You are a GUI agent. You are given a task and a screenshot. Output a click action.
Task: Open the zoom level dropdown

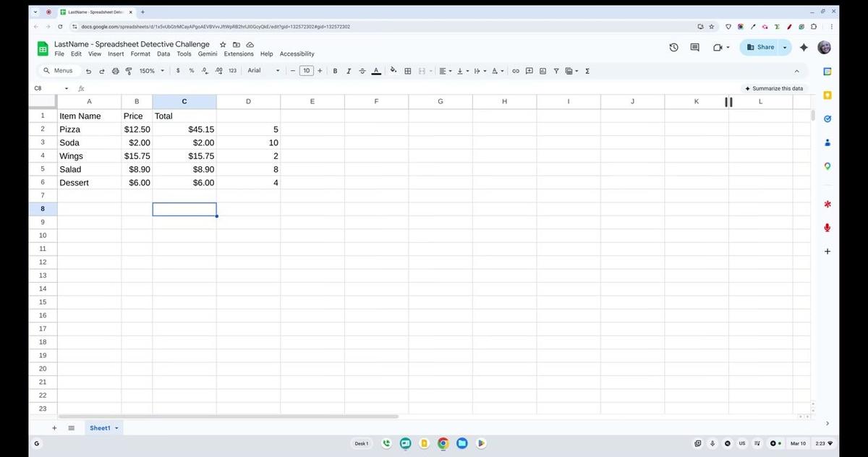[150, 70]
